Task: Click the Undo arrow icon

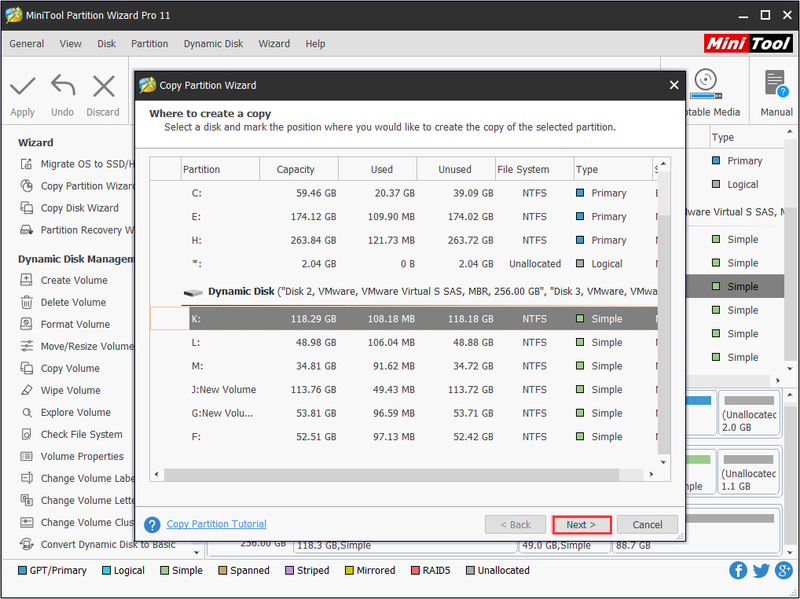Action: [63, 86]
